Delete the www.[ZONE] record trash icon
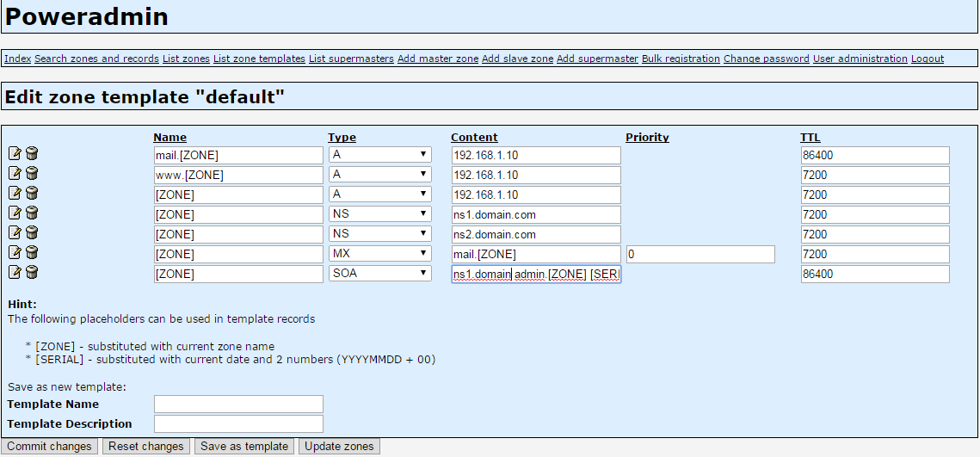The width and height of the screenshot is (980, 457). click(x=32, y=174)
